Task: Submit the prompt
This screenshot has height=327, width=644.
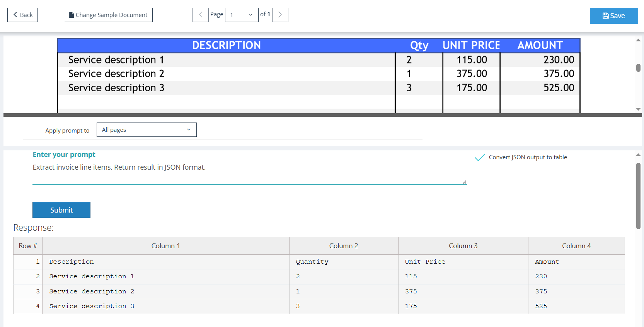Action: 61,210
